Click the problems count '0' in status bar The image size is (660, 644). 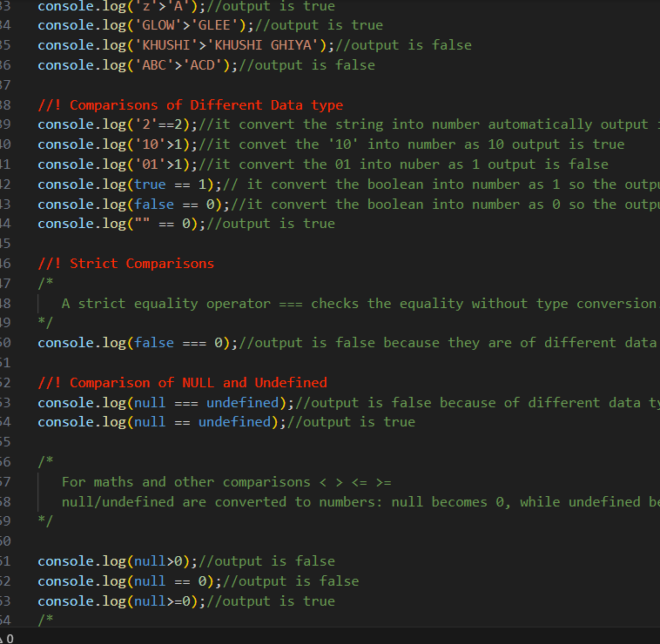click(10, 639)
